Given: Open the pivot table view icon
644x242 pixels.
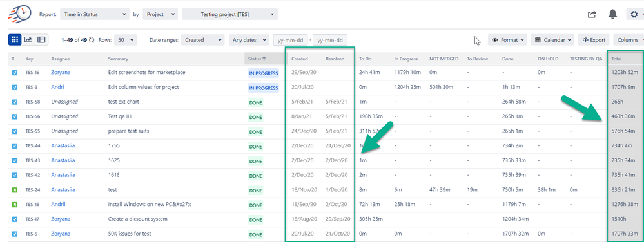Looking at the screenshot, I should (x=41, y=40).
